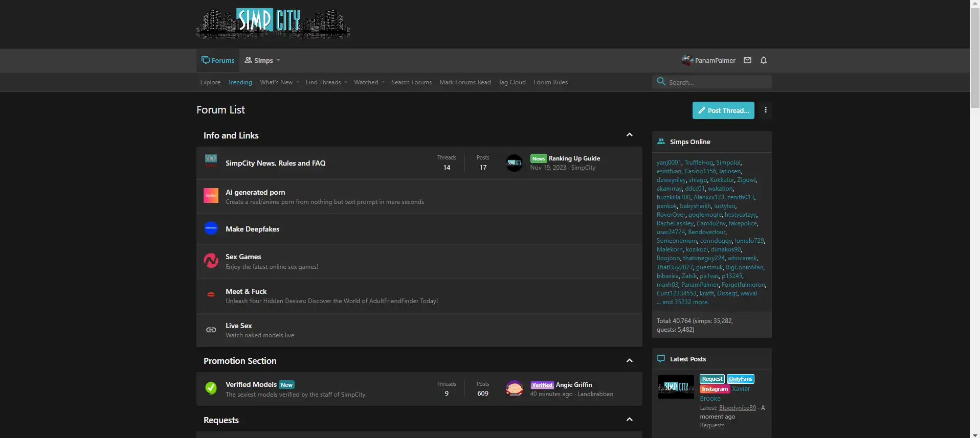Viewport: 980px width, 438px height.
Task: Open yanj0001's profile in Simps Online
Action: tap(669, 163)
